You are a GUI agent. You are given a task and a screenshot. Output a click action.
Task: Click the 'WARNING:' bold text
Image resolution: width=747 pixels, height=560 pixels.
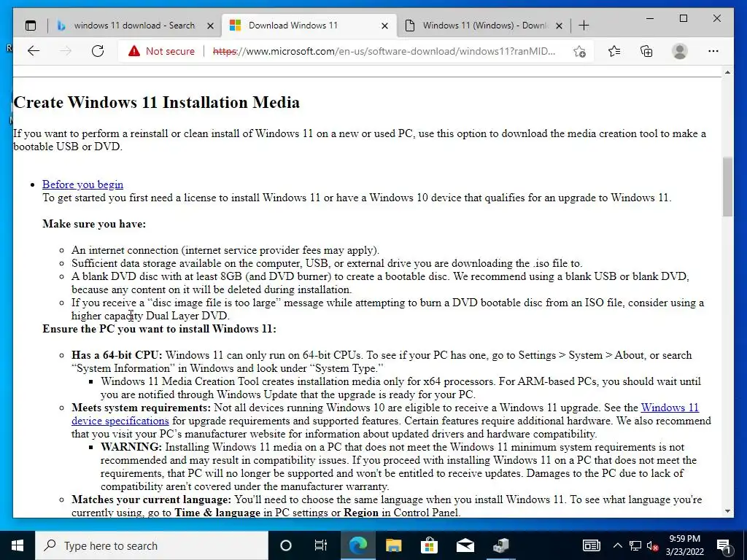[131, 447]
